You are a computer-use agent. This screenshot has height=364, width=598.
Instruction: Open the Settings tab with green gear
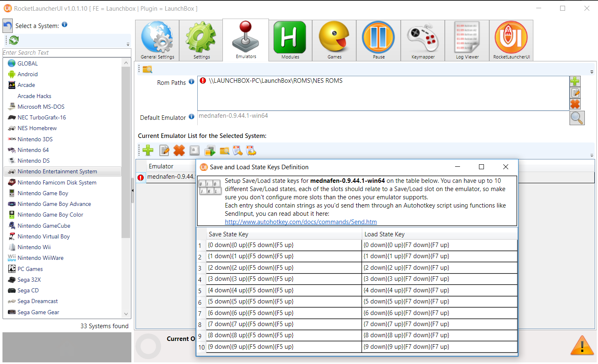[x=201, y=40]
